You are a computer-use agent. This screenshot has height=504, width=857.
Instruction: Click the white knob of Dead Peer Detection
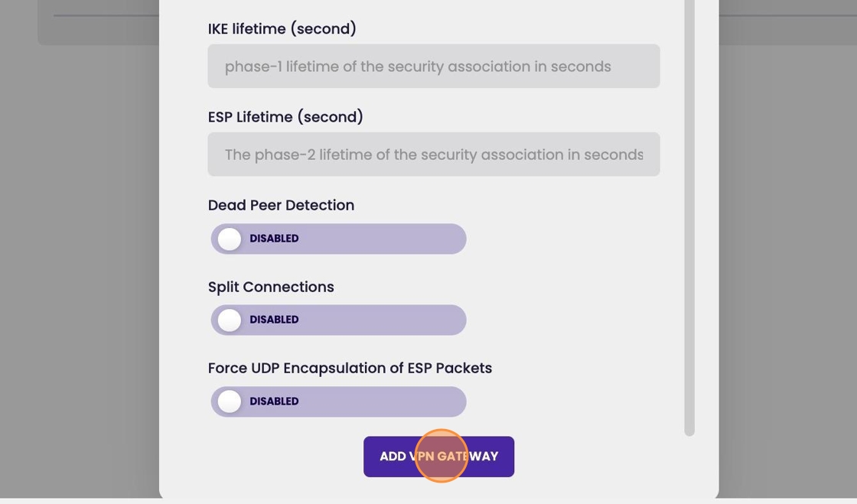230,239
